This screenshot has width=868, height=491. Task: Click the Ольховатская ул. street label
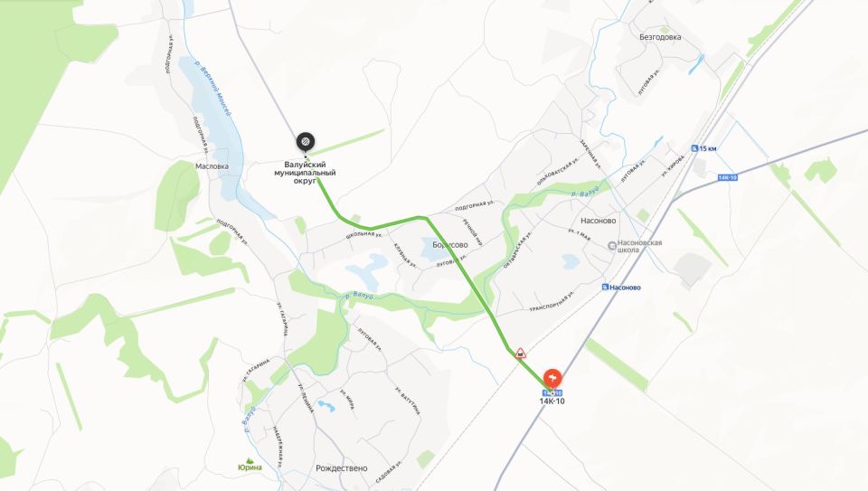[x=558, y=171]
